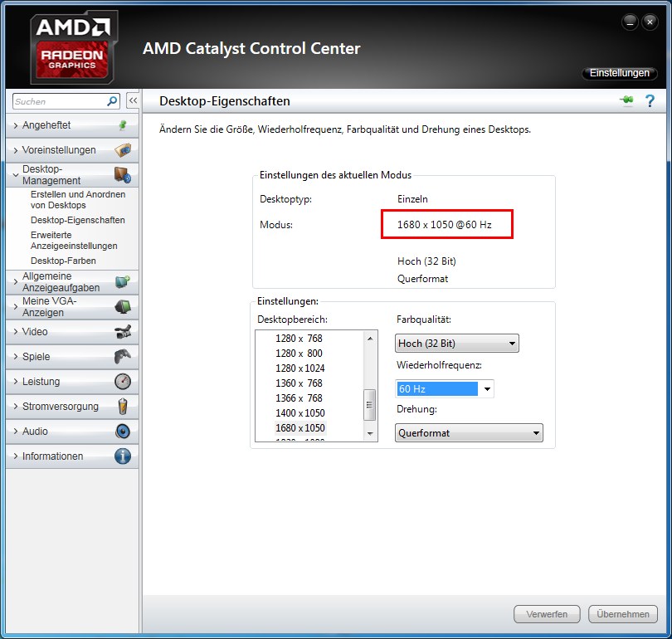The height and width of the screenshot is (639, 672).
Task: Click the green pin icon beside Angeheftet
Action: 123,125
